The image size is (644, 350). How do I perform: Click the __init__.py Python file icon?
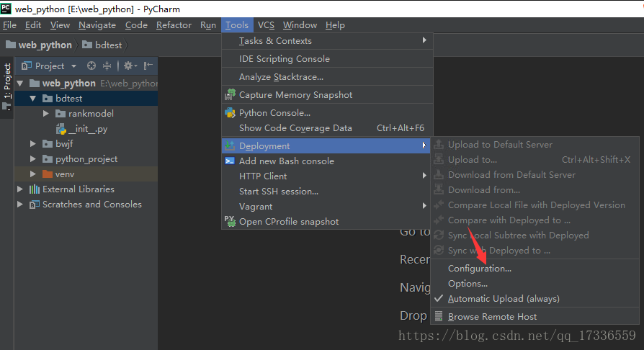tap(61, 129)
